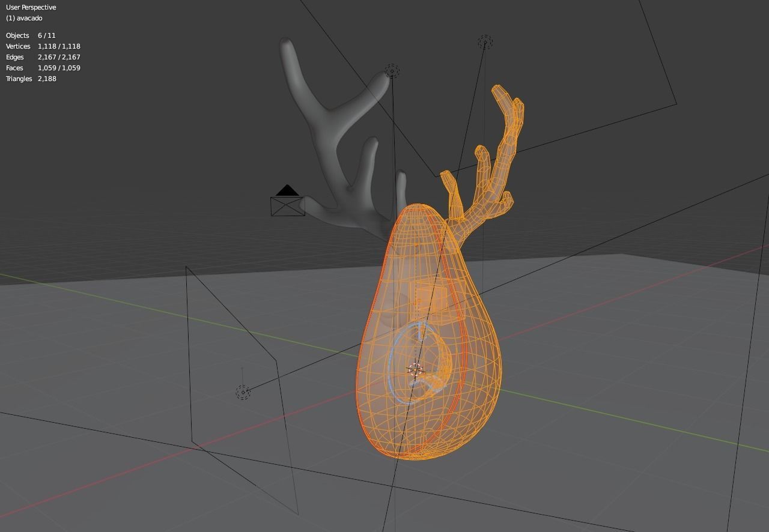769x532 pixels.
Task: Click the 3D cursor inside the avocado seed
Action: (x=415, y=369)
